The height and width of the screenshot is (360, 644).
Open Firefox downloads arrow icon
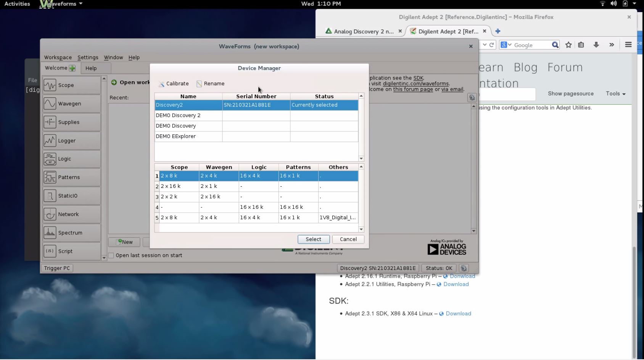pyautogui.click(x=596, y=45)
